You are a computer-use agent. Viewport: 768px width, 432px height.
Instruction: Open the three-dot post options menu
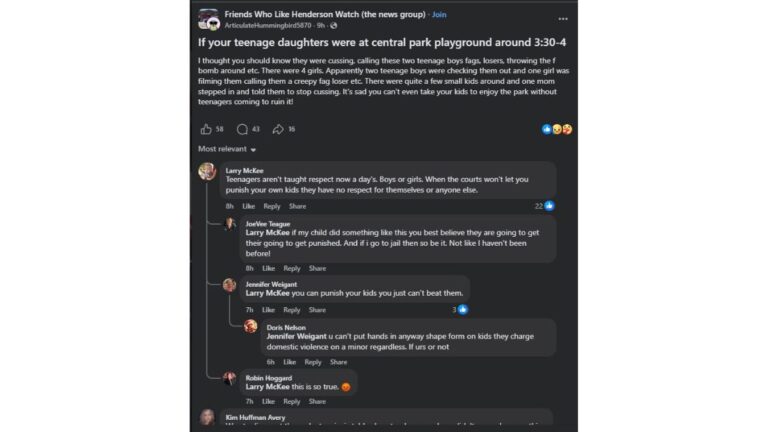[563, 18]
